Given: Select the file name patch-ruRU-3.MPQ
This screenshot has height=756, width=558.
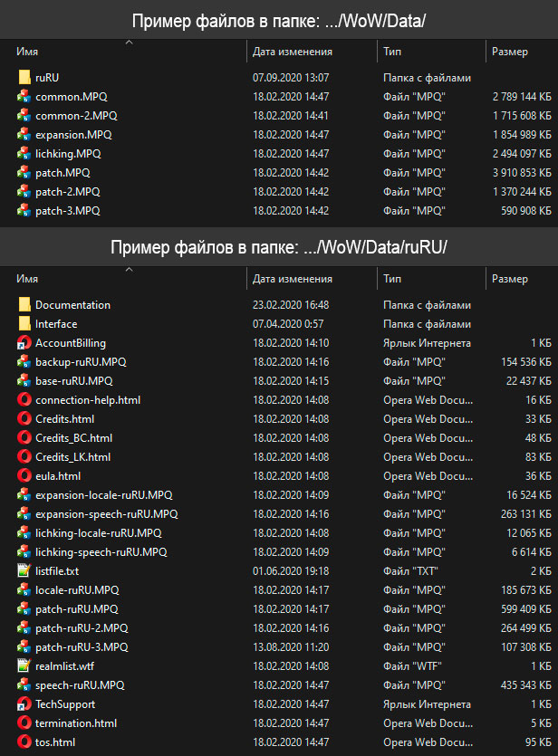Looking at the screenshot, I should [x=82, y=647].
